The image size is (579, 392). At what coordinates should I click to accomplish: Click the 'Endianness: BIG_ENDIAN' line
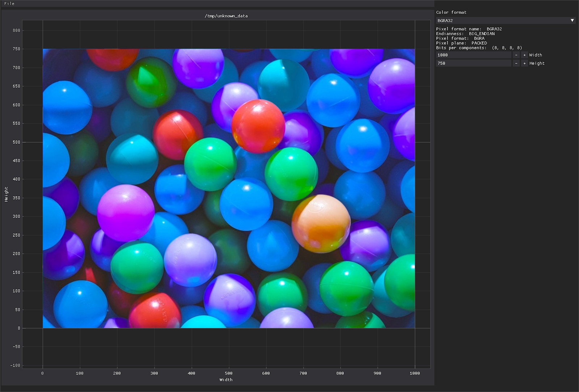465,34
